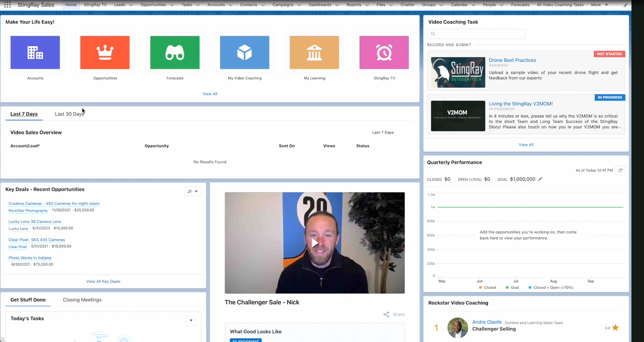Open the Drone Best Practices link
Screen dimensions: 644x342
[512, 60]
